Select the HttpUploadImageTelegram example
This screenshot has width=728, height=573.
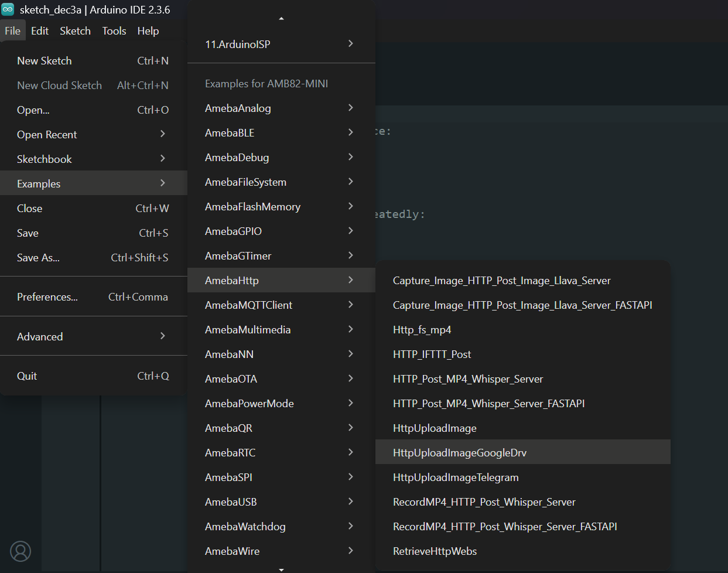click(456, 477)
